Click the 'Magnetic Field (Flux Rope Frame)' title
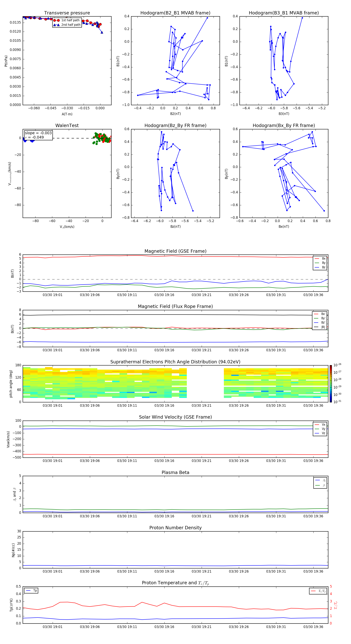This screenshot has width=351, height=644. click(175, 307)
